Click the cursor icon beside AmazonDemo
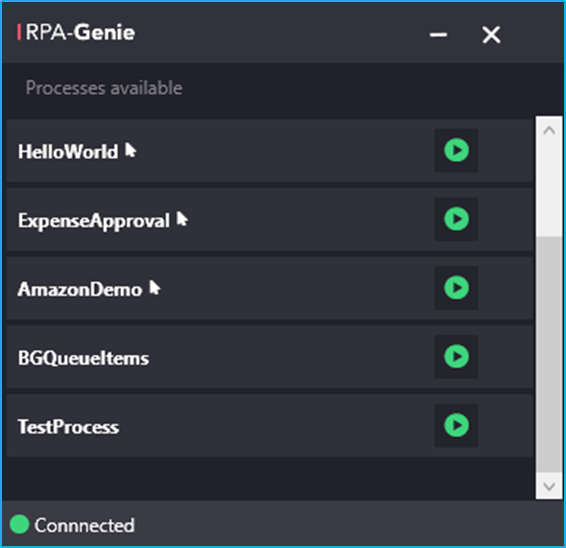 pos(154,288)
